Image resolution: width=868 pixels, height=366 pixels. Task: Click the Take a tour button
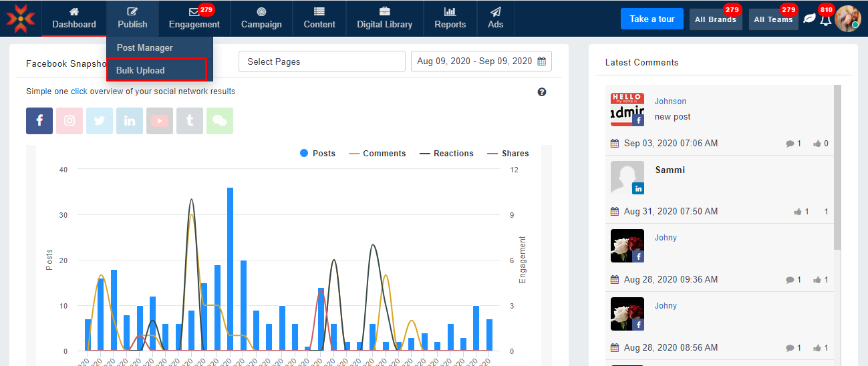coord(652,19)
